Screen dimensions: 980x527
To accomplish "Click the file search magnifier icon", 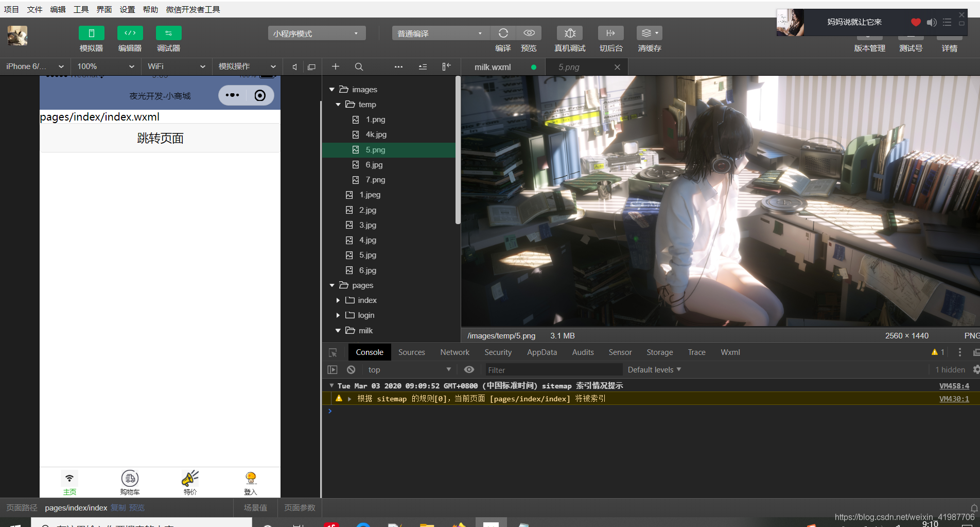I will point(359,66).
